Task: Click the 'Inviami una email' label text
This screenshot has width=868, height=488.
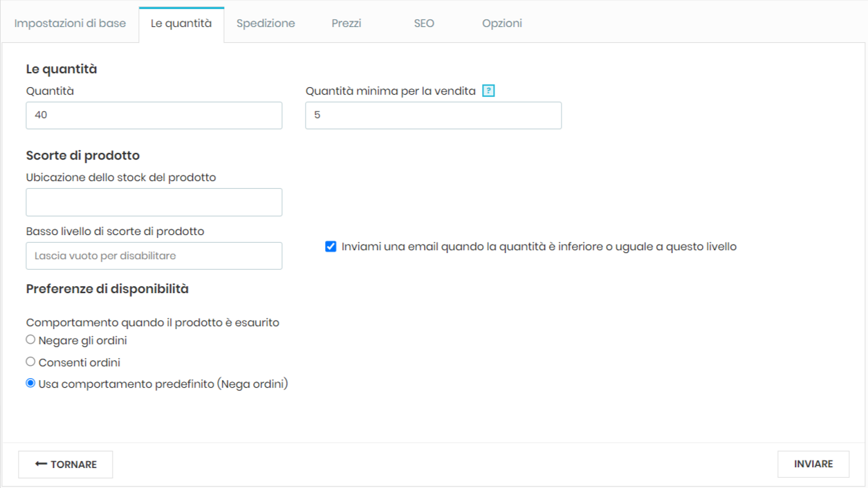Action: tap(538, 247)
